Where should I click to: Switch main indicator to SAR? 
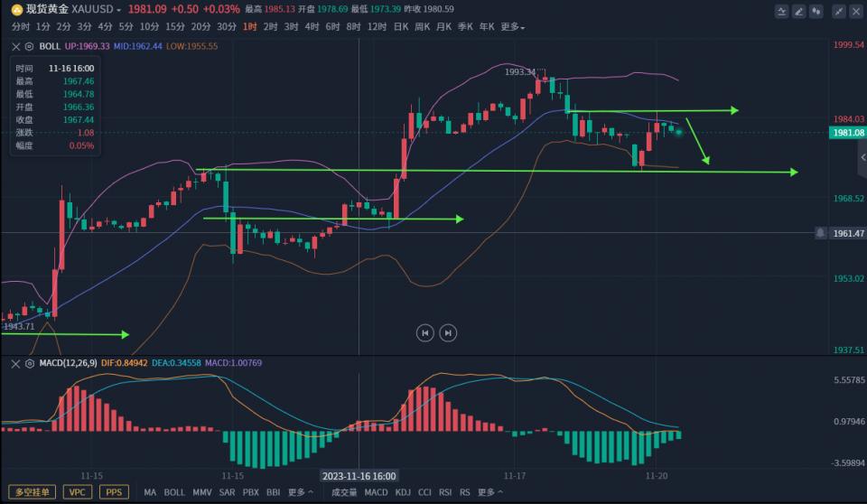[x=227, y=492]
